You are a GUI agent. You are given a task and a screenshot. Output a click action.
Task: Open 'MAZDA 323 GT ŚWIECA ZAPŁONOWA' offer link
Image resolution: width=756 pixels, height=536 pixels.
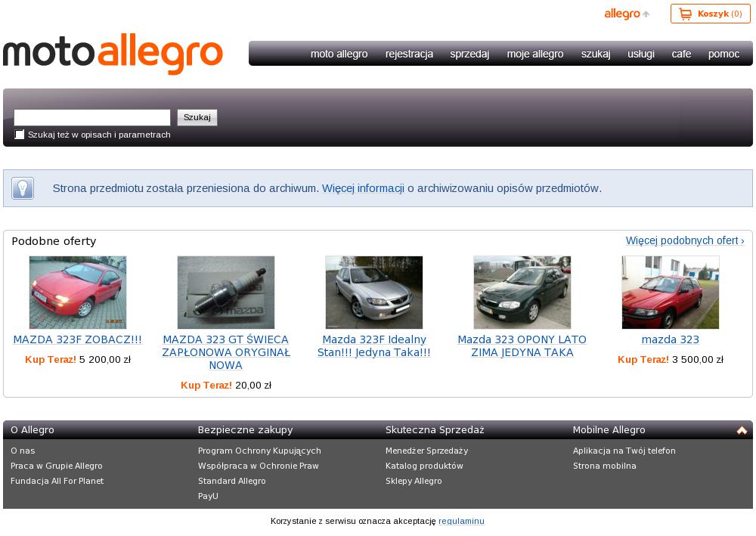tap(225, 352)
